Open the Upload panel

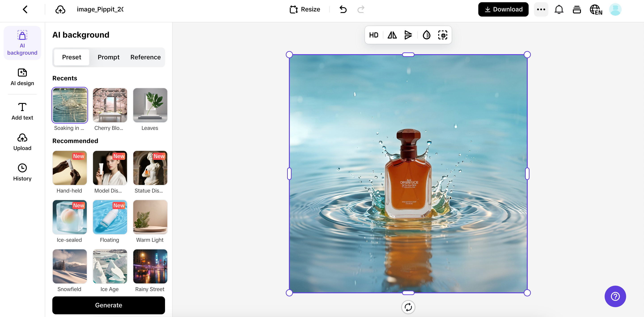click(x=22, y=142)
